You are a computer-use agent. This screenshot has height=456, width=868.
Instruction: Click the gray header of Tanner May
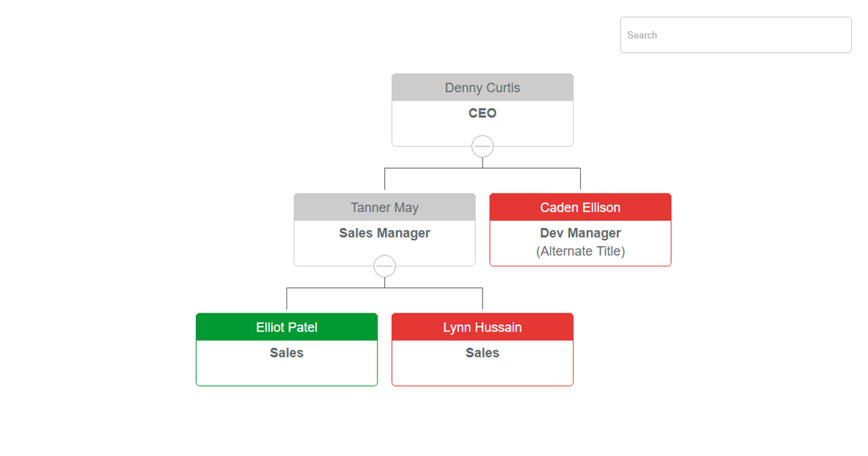pyautogui.click(x=384, y=207)
